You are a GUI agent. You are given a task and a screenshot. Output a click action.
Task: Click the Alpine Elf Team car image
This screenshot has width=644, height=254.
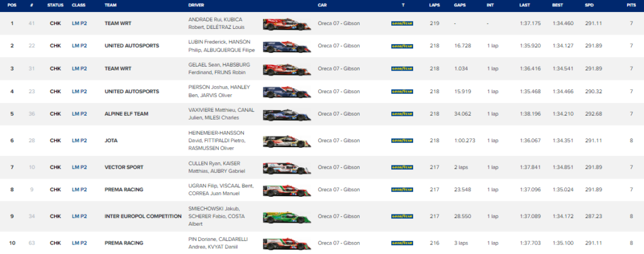(287, 114)
